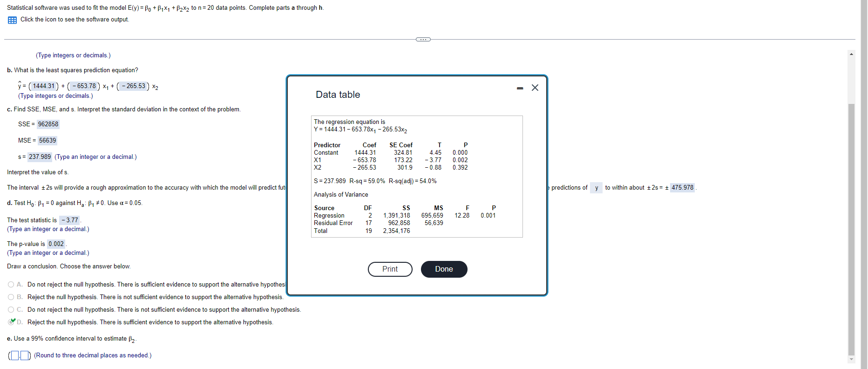Click the SSE answer field 962858
This screenshot has width=868, height=369.
coord(48,124)
